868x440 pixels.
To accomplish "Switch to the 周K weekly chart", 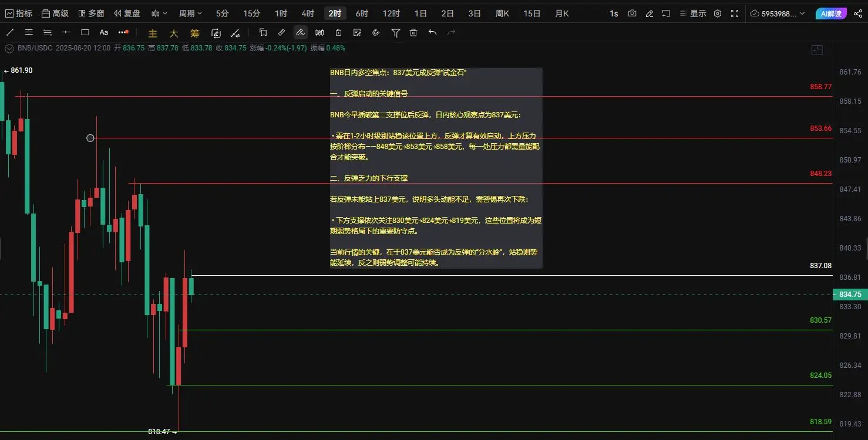I will [x=502, y=13].
